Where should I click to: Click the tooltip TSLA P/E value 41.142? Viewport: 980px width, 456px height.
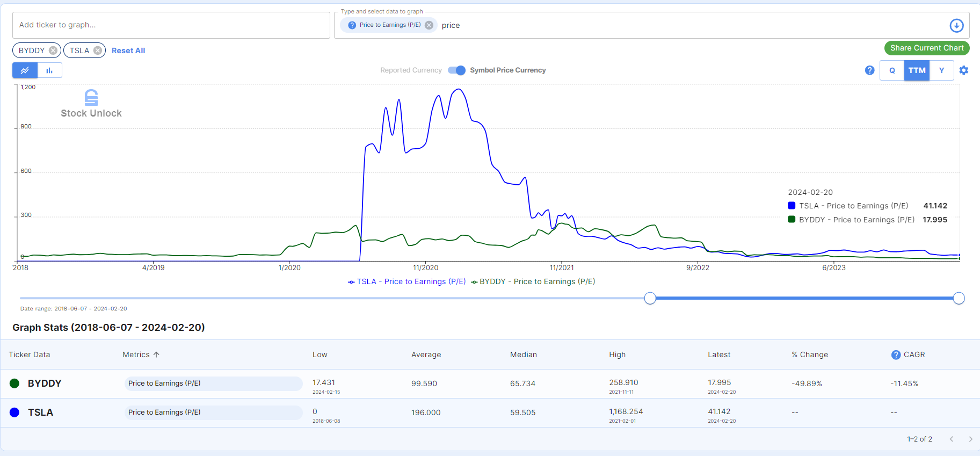pyautogui.click(x=935, y=206)
